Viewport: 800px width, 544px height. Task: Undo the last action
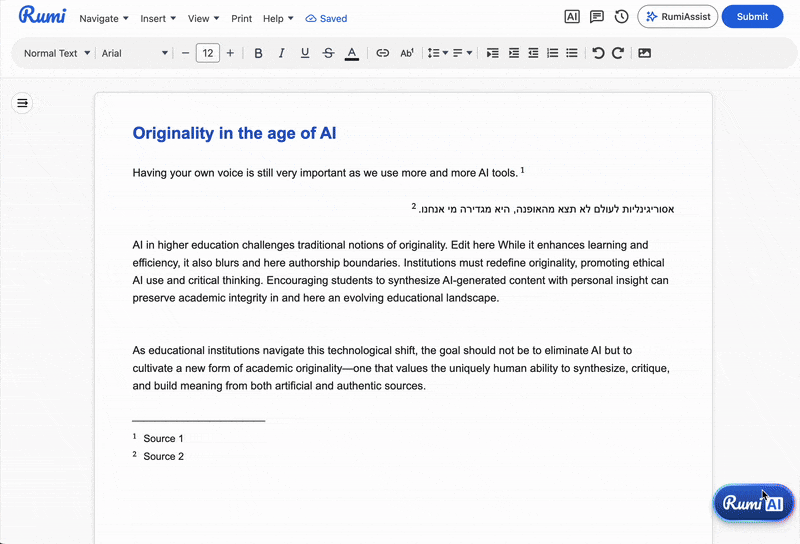coord(598,53)
